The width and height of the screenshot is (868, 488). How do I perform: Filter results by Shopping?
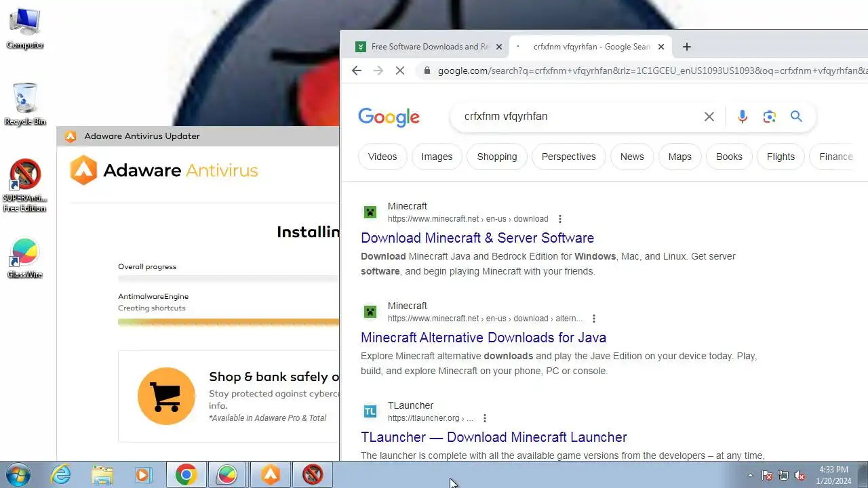pyautogui.click(x=497, y=157)
